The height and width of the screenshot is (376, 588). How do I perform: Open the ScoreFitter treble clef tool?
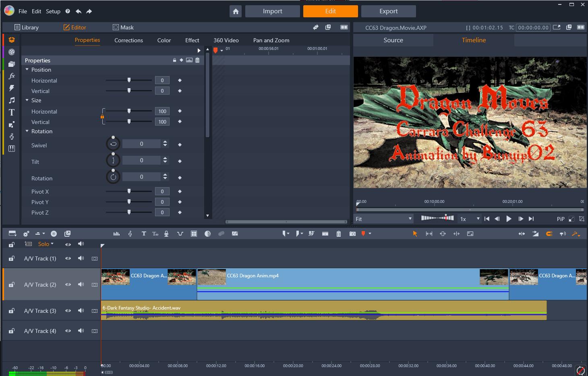tap(130, 233)
